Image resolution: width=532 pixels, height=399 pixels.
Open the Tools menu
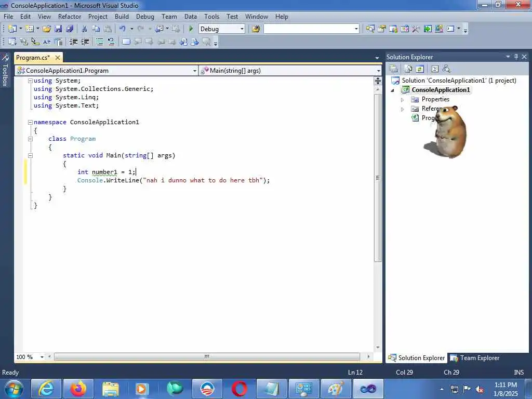pos(211,16)
